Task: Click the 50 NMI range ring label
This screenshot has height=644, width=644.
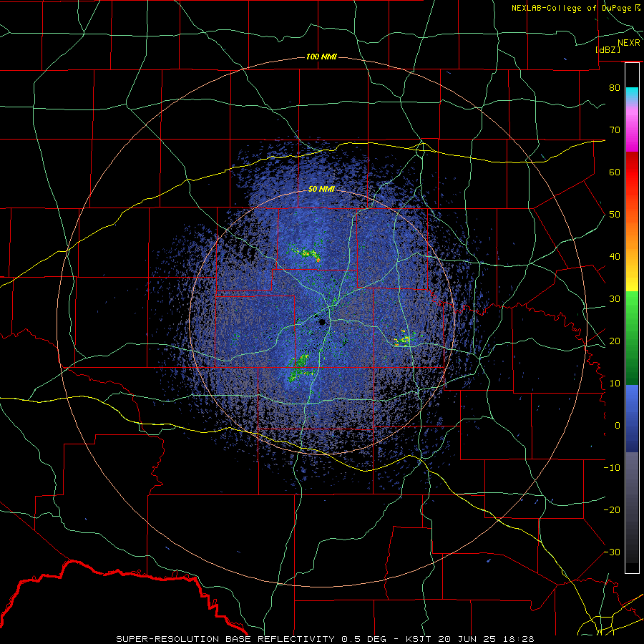Action: pyautogui.click(x=321, y=190)
